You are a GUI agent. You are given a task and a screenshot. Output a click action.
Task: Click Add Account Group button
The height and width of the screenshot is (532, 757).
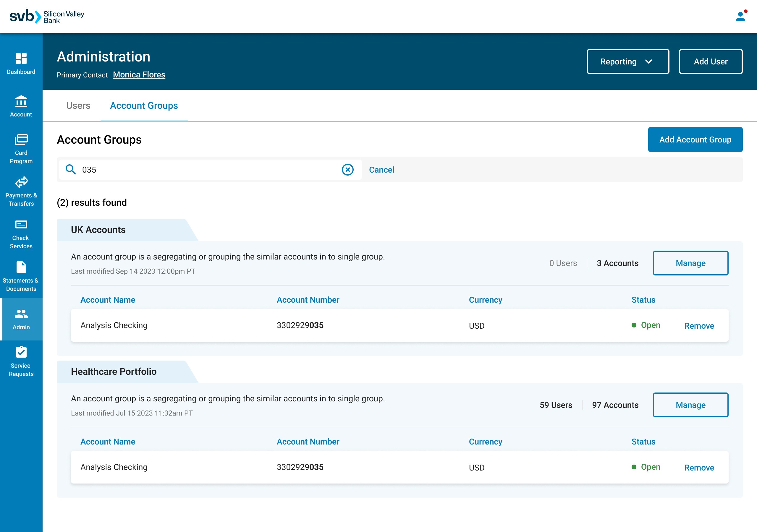point(695,140)
